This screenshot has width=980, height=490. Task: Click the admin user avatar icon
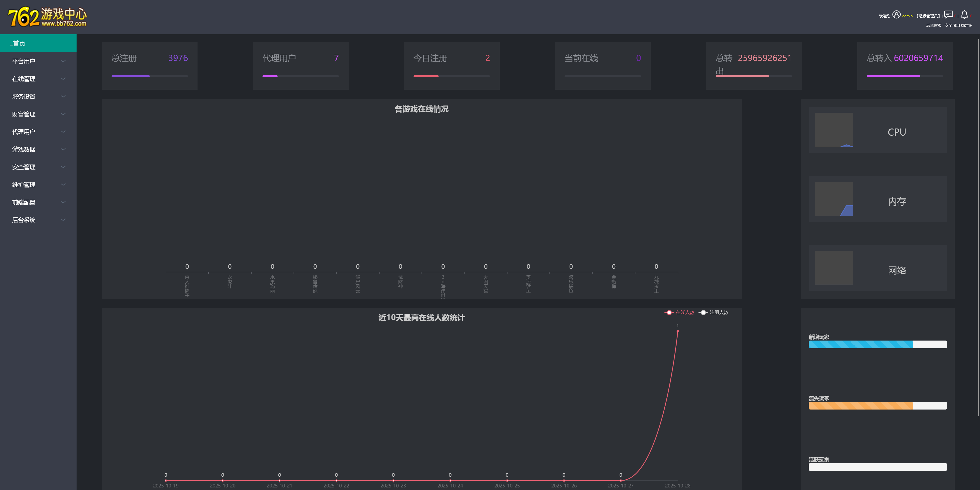(896, 15)
